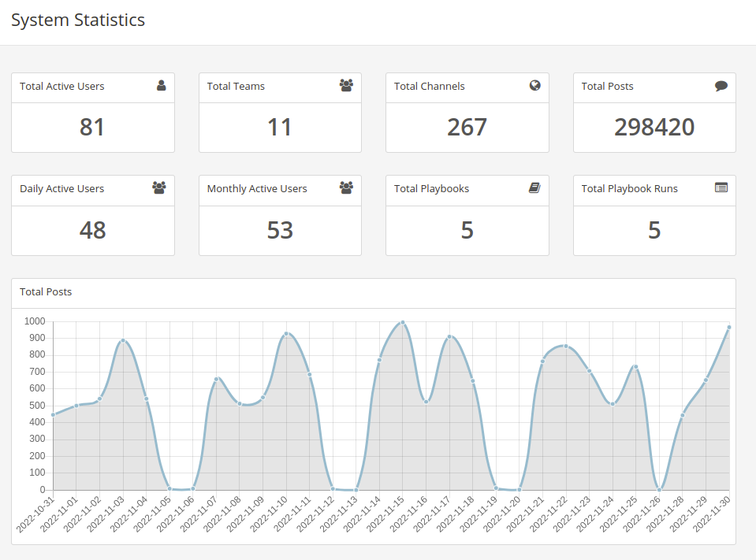
Task: Click the Total Teams group icon
Action: click(346, 85)
